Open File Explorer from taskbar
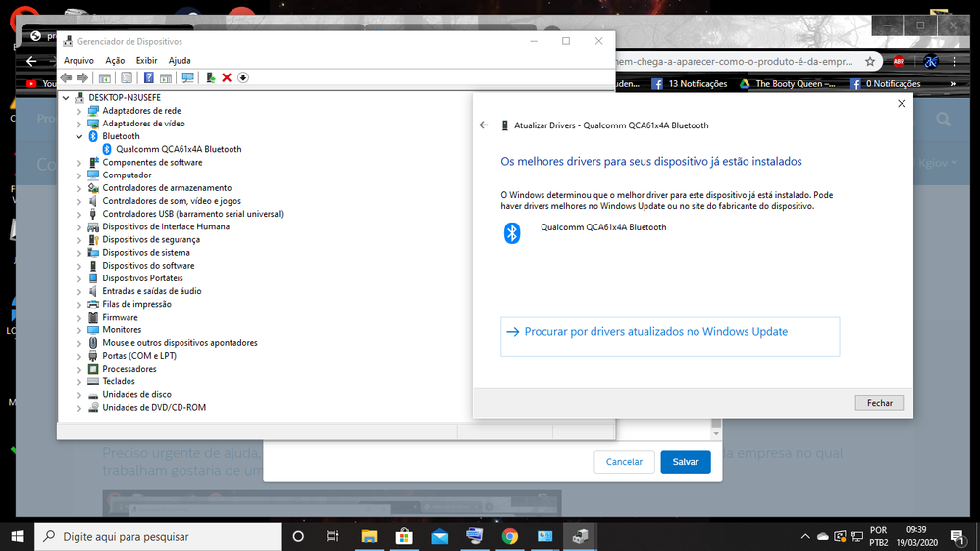 (x=369, y=536)
